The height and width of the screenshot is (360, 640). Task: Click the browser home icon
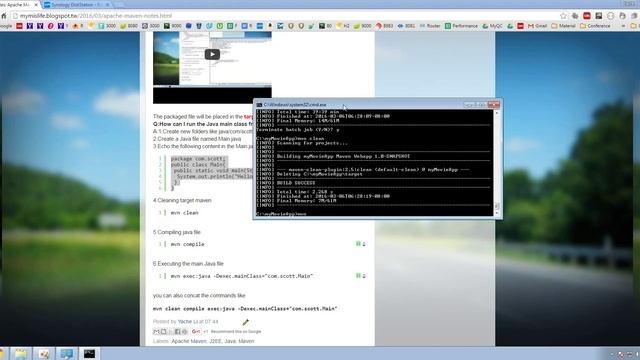pyautogui.click(x=4, y=16)
